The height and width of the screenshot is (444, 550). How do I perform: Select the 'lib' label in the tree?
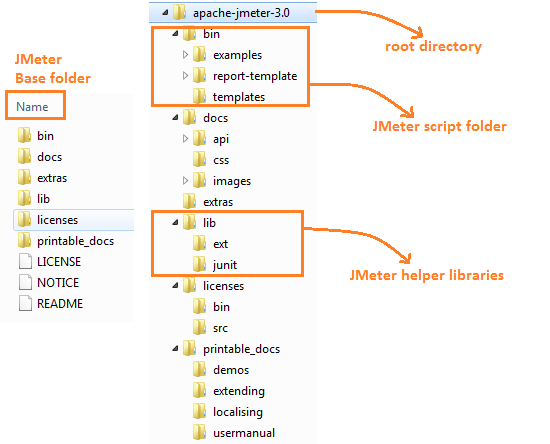[209, 223]
